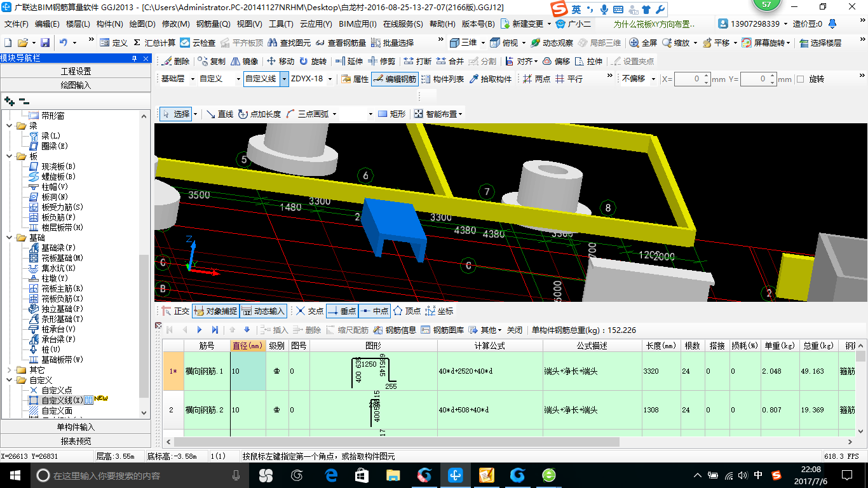
Task: Toggle 编辑钢筋 edit rebar panel
Action: [395, 79]
